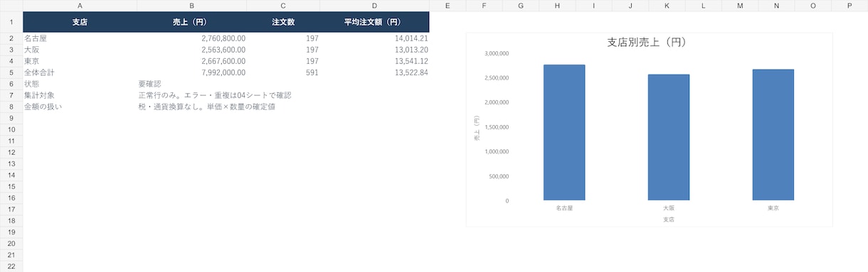The width and height of the screenshot is (868, 272).
Task: Select row 1 header
Action: click(11, 22)
